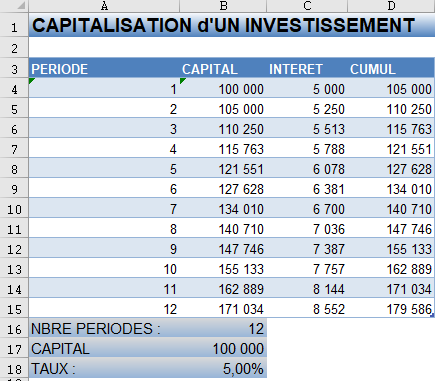
Task: Click the TAUX label cell
Action: [x=104, y=369]
